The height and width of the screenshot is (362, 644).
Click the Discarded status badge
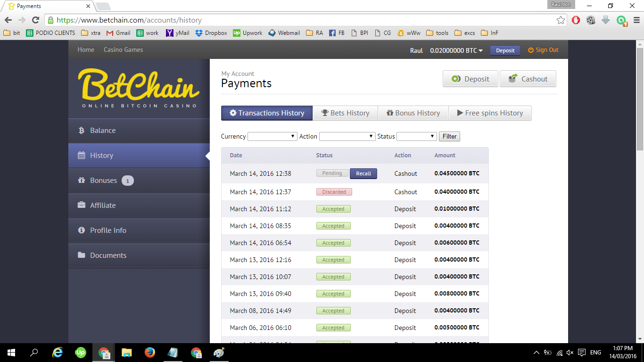(334, 192)
